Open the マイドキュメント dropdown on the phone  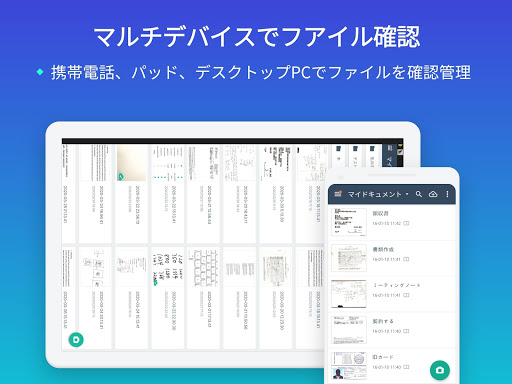(x=378, y=194)
